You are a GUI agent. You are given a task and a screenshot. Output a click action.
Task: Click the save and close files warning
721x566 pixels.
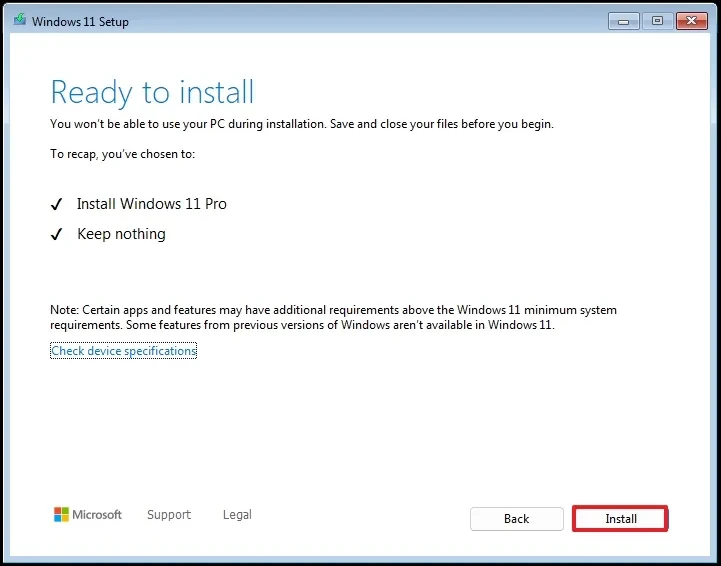[x=301, y=124]
